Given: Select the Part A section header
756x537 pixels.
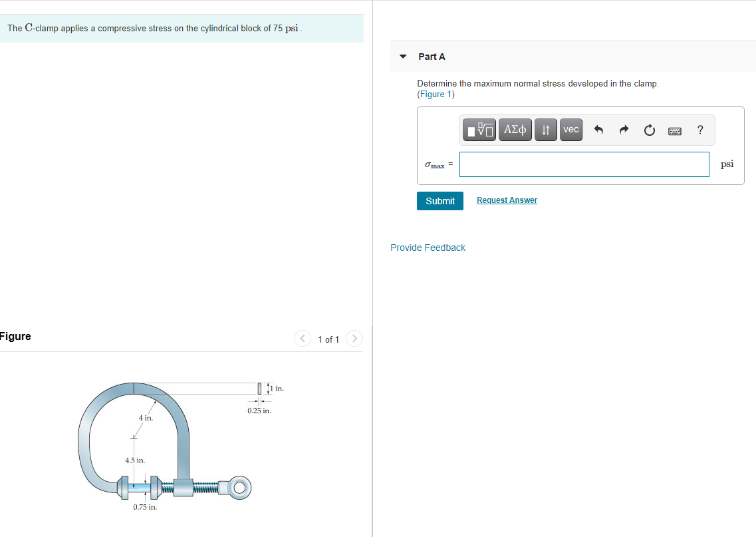Looking at the screenshot, I should click(432, 57).
